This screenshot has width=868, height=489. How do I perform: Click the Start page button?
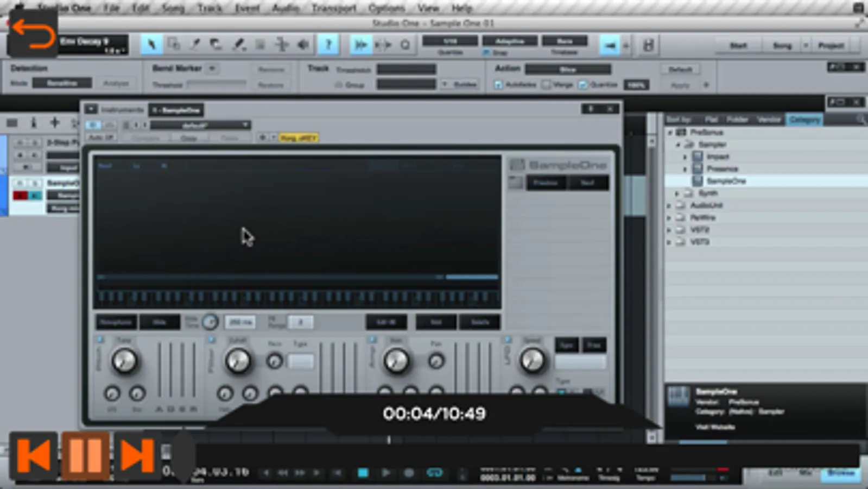click(x=738, y=46)
